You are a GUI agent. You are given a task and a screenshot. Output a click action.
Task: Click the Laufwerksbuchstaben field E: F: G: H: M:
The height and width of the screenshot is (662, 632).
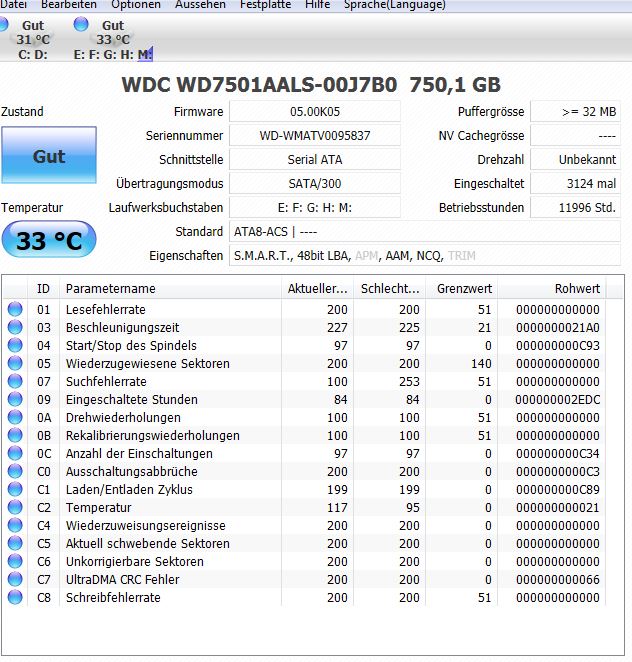pyautogui.click(x=315, y=208)
